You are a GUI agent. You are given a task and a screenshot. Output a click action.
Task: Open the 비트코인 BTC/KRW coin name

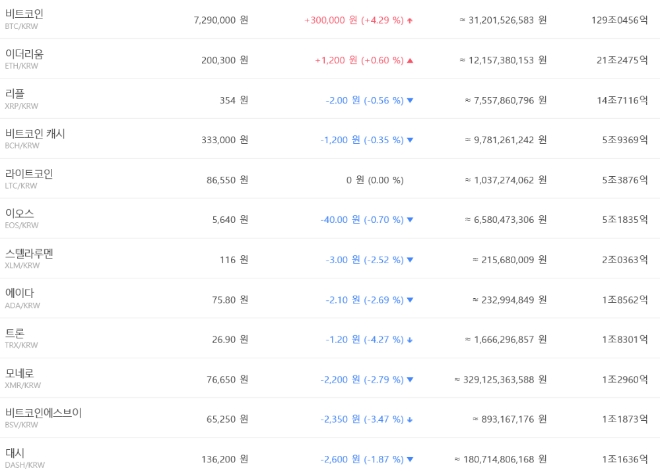coord(24,14)
